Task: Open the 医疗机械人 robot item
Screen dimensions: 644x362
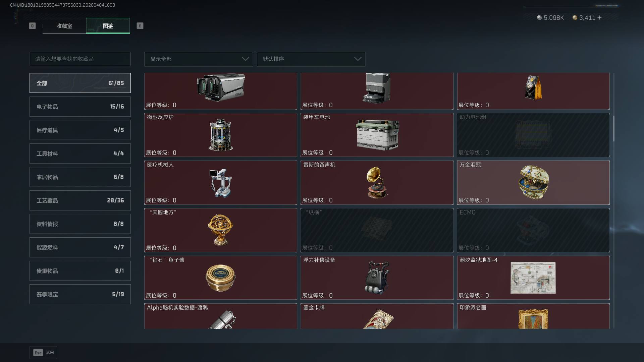Action: point(221,183)
